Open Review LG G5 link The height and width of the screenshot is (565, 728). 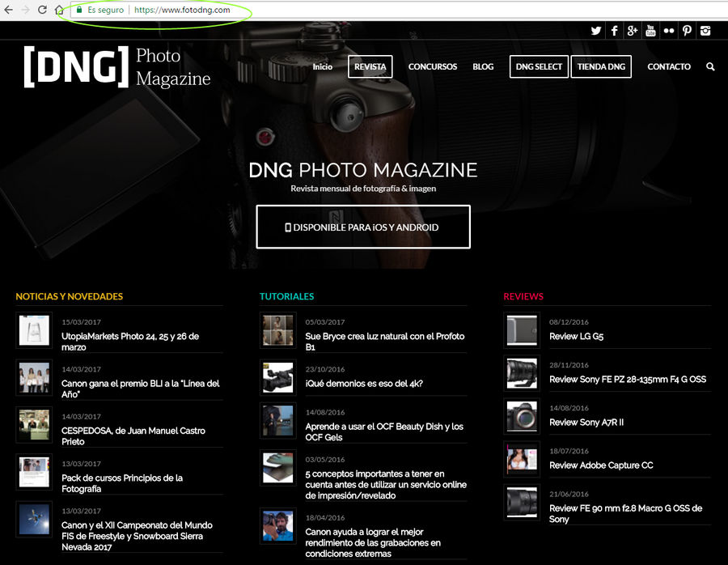coord(576,337)
